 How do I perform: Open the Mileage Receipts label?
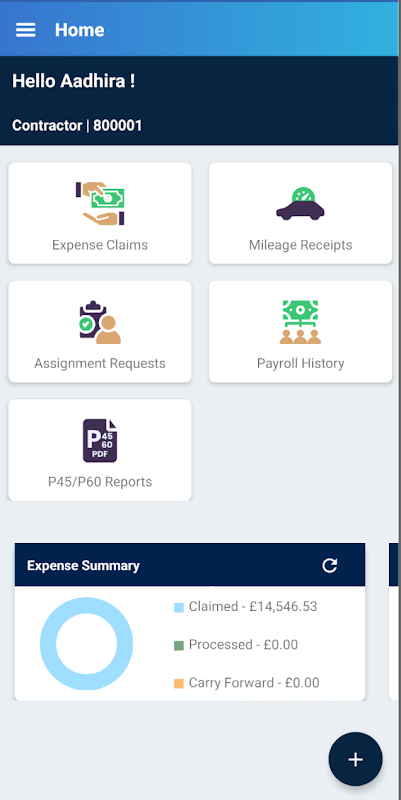click(x=300, y=245)
